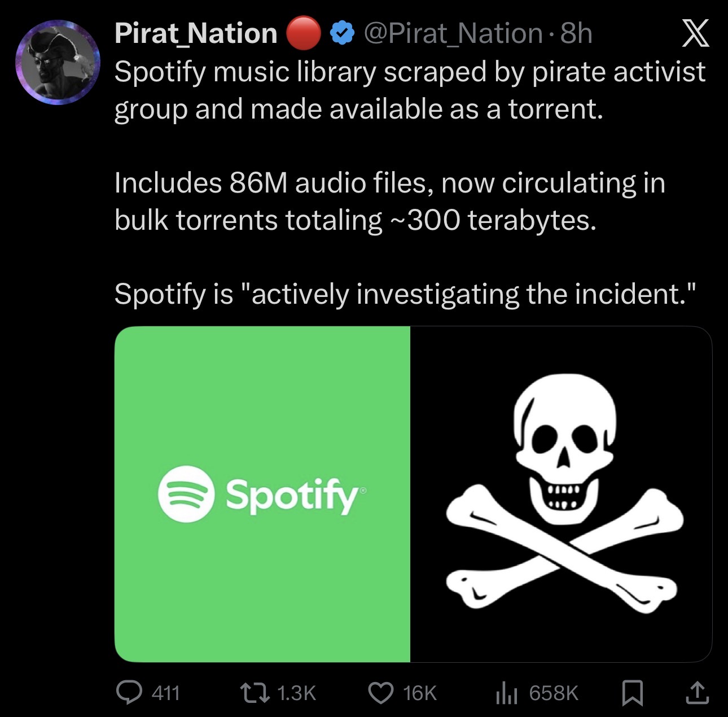
Task: Click the red circle emoji beside name
Action: 304,33
